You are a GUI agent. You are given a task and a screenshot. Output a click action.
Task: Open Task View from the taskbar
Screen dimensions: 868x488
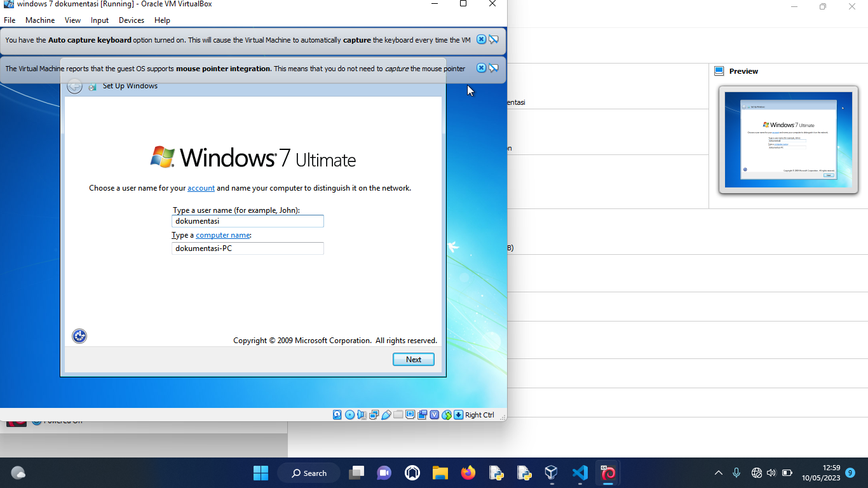click(357, 473)
